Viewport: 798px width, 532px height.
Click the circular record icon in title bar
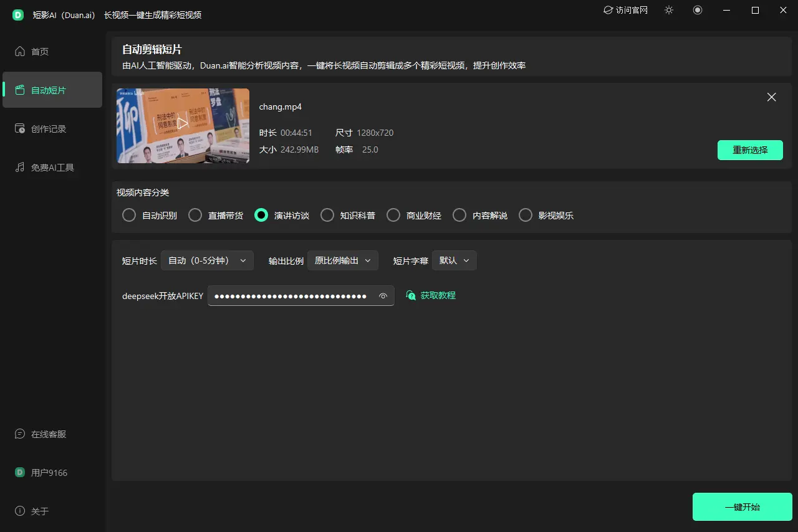[698, 10]
